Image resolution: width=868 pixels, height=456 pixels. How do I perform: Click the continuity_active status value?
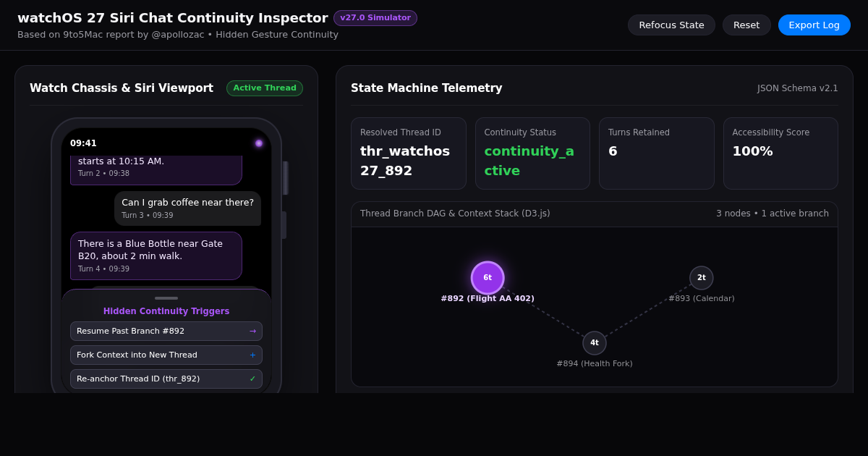[x=529, y=161]
